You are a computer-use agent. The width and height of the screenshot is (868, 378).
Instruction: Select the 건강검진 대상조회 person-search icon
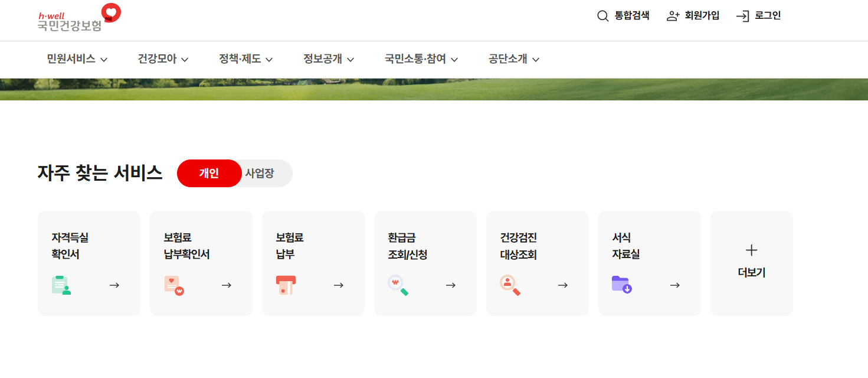pos(510,285)
